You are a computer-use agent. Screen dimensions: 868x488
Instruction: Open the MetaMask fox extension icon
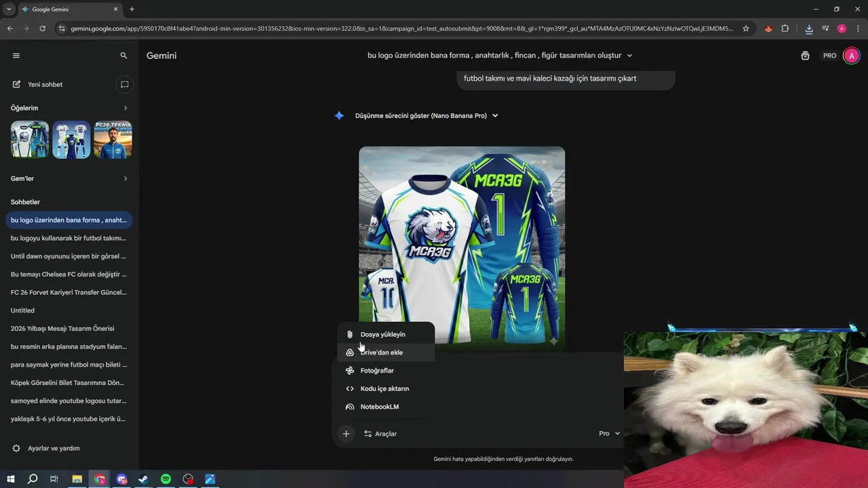(768, 28)
